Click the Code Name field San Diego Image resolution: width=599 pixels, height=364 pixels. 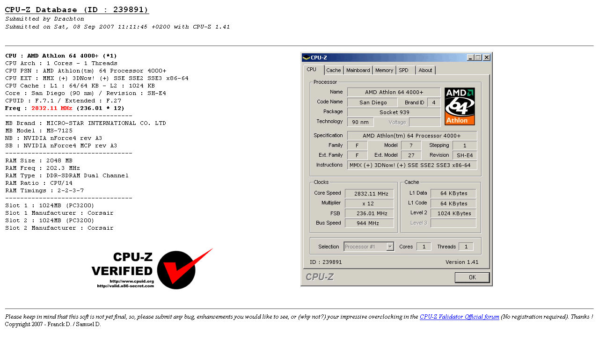tap(373, 102)
